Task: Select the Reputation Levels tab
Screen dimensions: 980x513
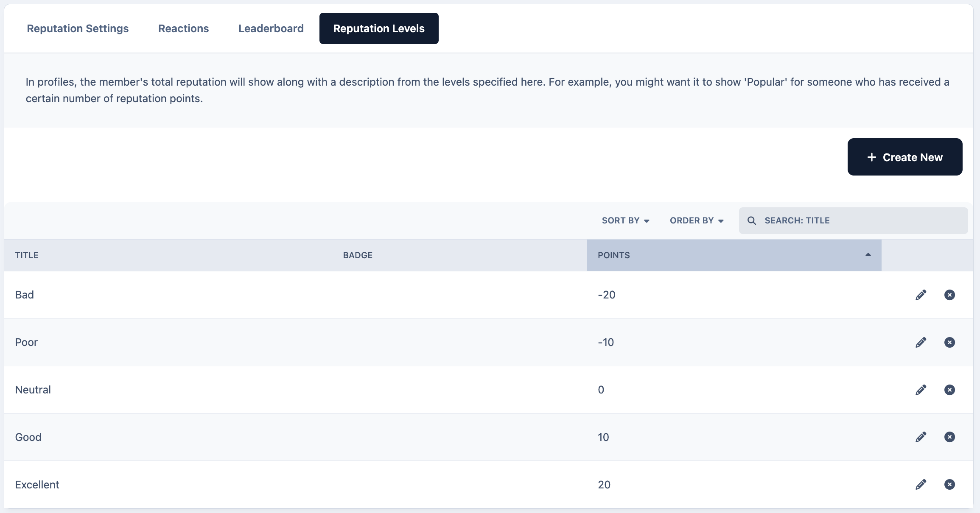Action: 379,28
